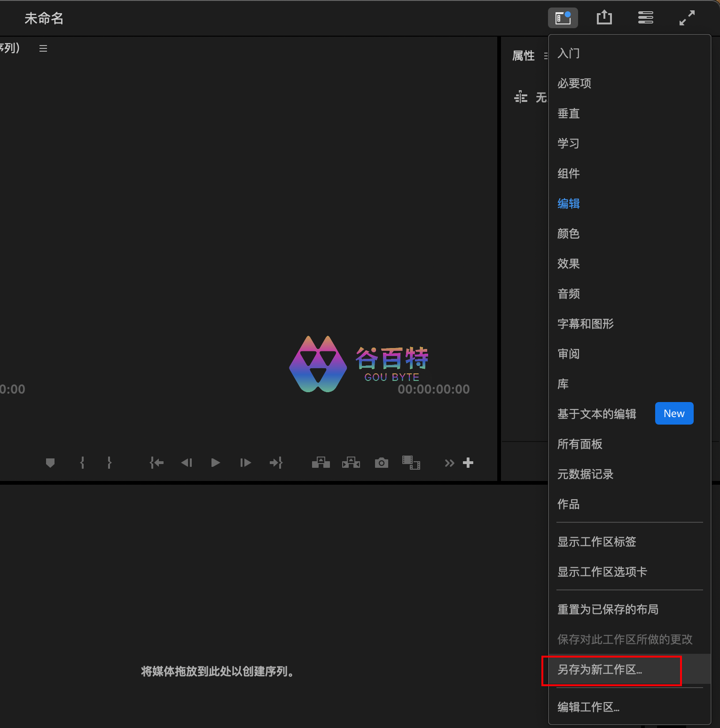Expand the transport overflow double-chevron
The width and height of the screenshot is (720, 728).
[449, 463]
